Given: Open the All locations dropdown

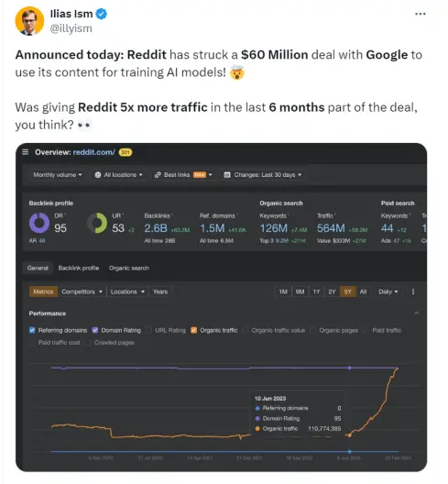Looking at the screenshot, I should point(119,175).
